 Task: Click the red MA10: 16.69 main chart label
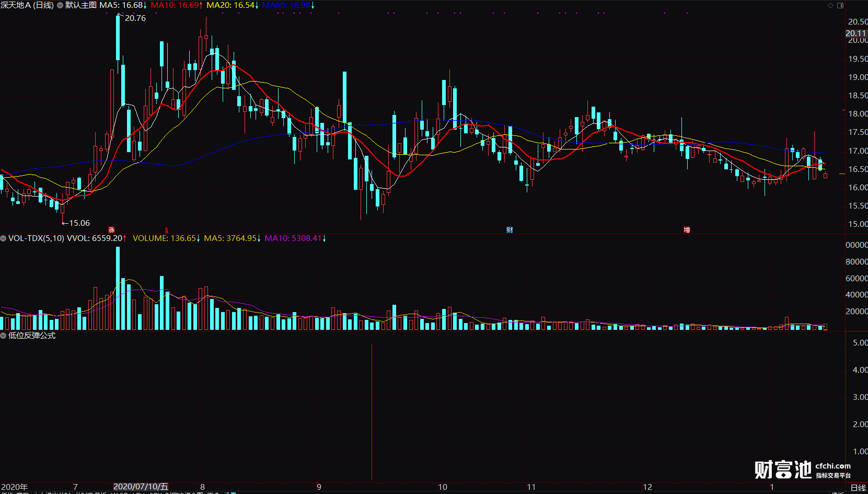coord(177,5)
